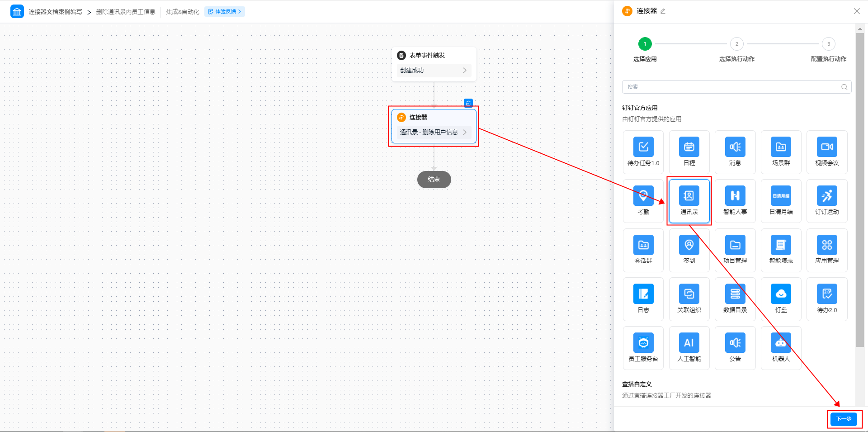Close the 连接器 side panel
Screen dimensions: 868x432
click(857, 11)
